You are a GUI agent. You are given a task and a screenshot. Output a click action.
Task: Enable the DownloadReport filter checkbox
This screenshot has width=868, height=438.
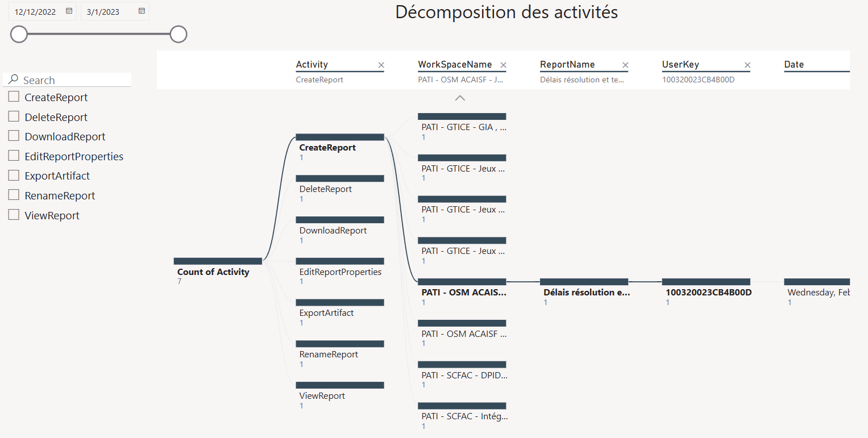14,136
